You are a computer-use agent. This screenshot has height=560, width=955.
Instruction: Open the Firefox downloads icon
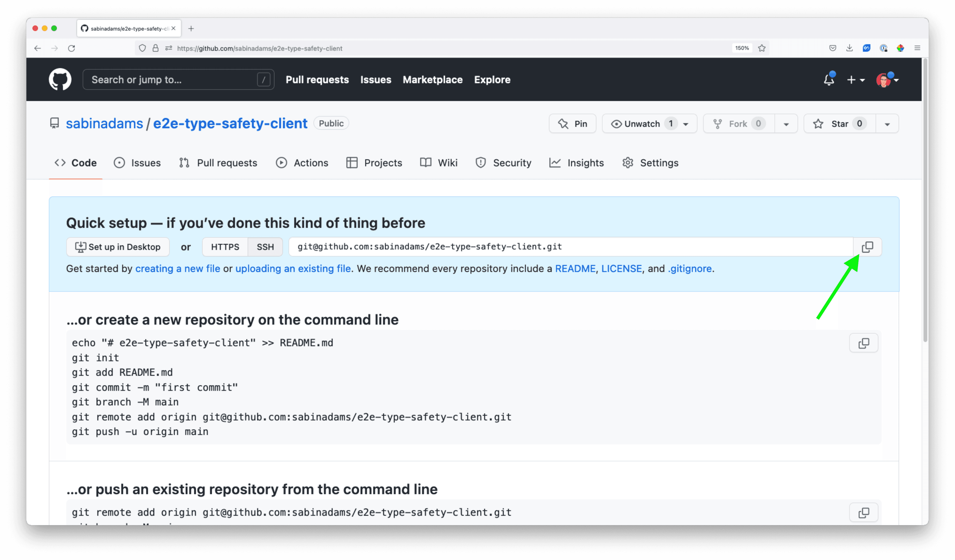(849, 48)
